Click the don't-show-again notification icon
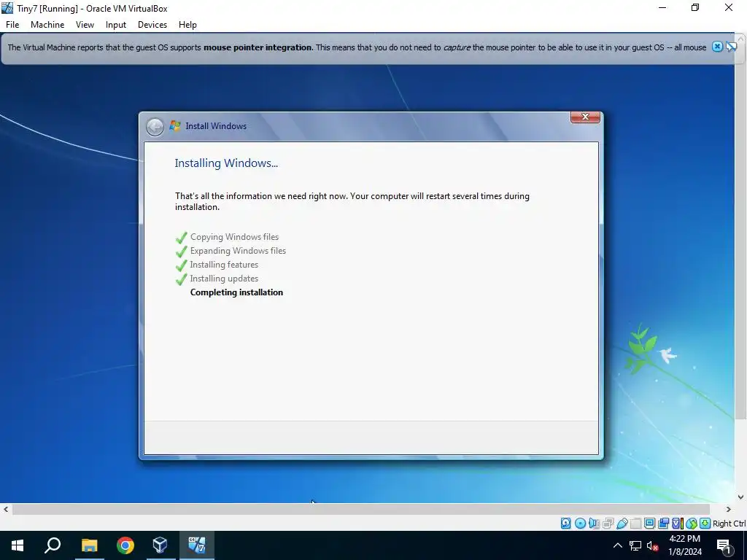 pyautogui.click(x=731, y=47)
